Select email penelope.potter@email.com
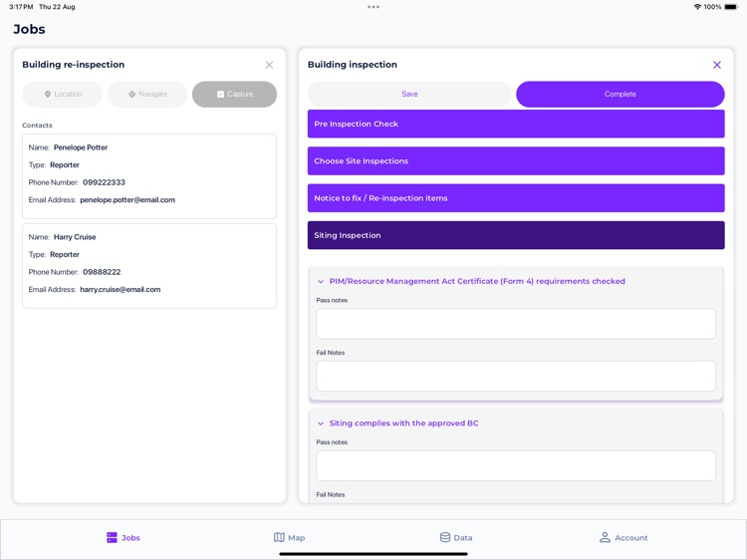The image size is (747, 560). pyautogui.click(x=127, y=200)
